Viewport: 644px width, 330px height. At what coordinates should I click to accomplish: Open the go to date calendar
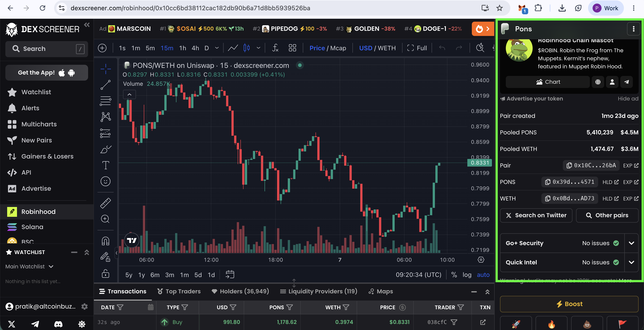coord(230,274)
